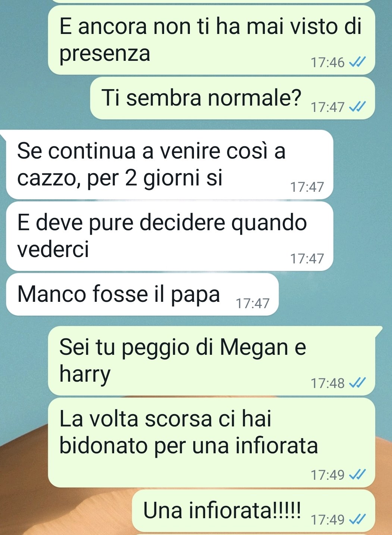This screenshot has height=535, width=392.
Task: Tap the 'Una infiorata!!!!!' message bubble
Action: (254, 511)
